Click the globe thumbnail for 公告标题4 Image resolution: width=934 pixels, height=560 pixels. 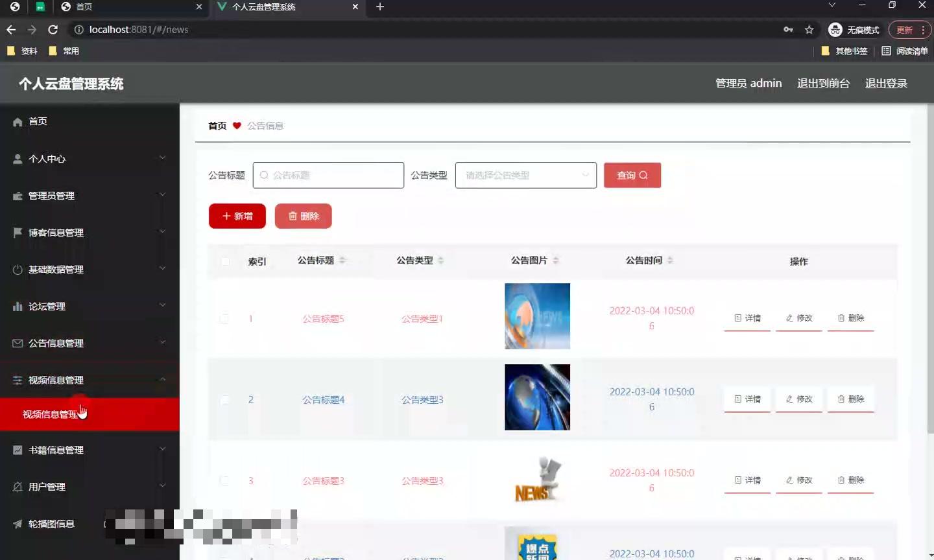(x=537, y=397)
